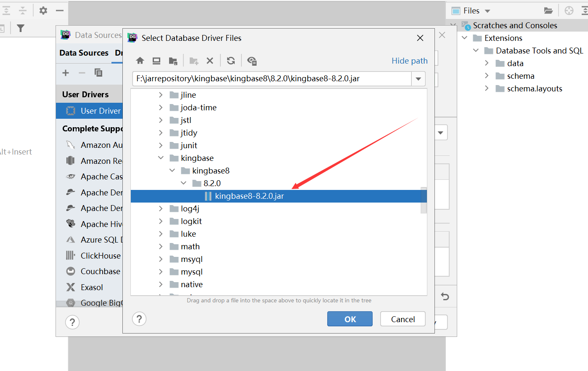Open the path history dropdown

(x=418, y=79)
